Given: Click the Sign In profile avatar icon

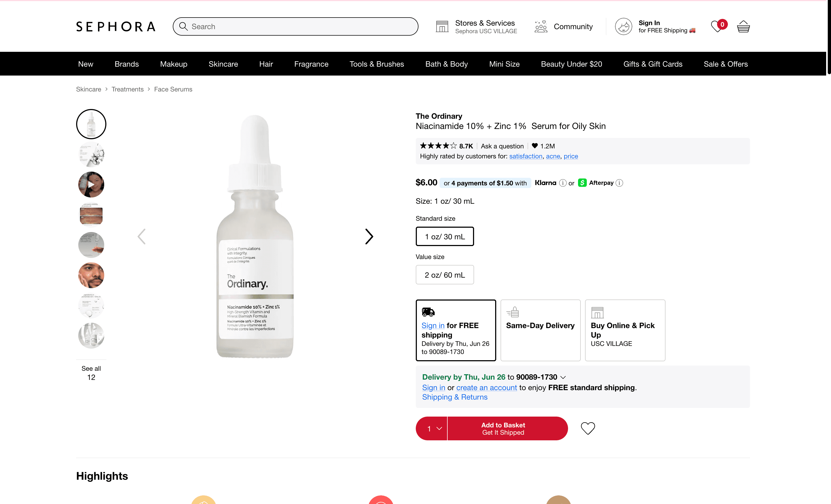Looking at the screenshot, I should click(x=623, y=27).
